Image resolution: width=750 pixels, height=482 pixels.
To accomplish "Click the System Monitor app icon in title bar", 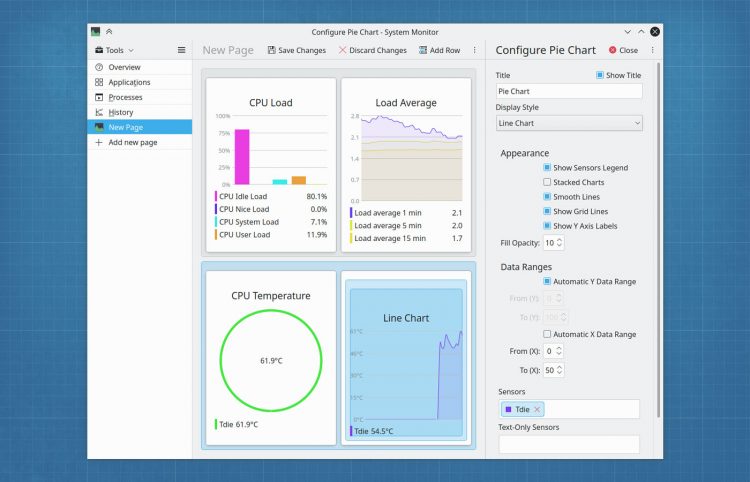I will pos(96,32).
